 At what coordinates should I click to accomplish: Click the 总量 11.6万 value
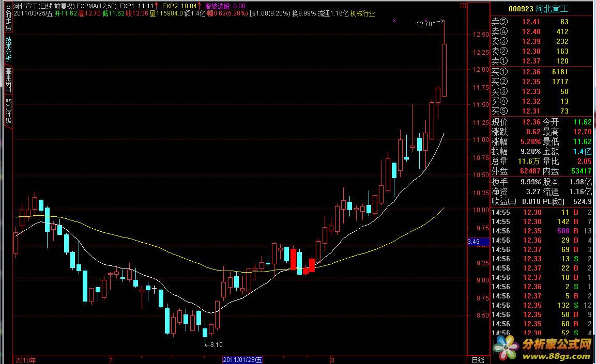tap(529, 161)
